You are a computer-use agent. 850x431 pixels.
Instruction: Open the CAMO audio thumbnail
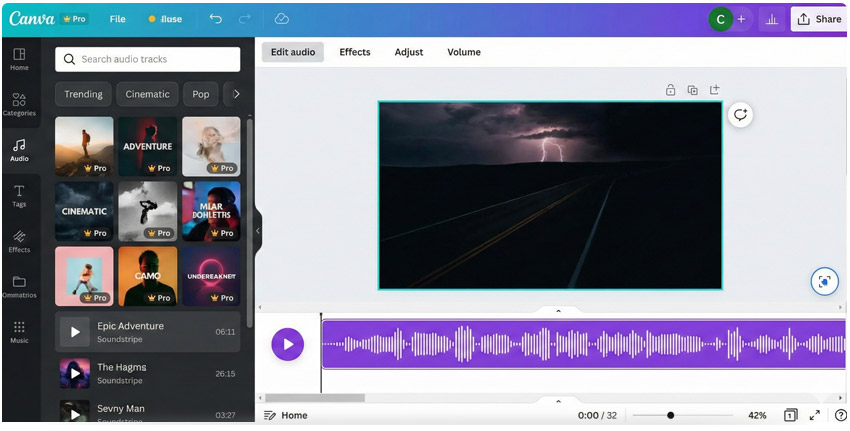point(147,276)
